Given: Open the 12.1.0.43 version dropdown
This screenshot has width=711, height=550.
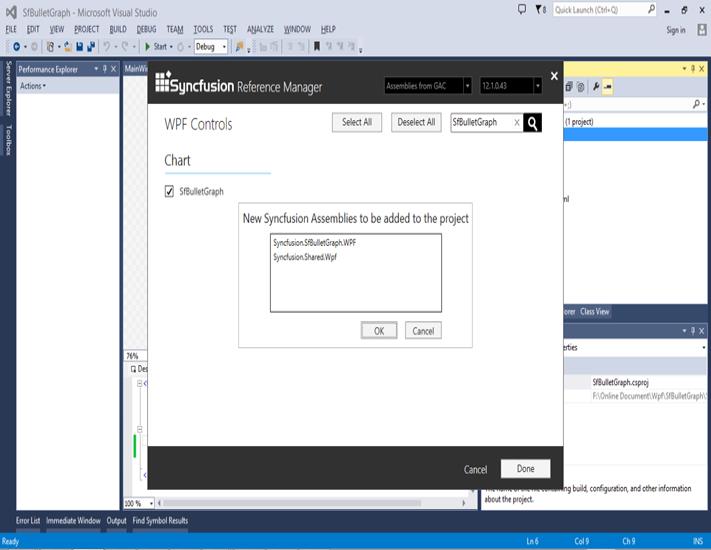Looking at the screenshot, I should (x=537, y=86).
